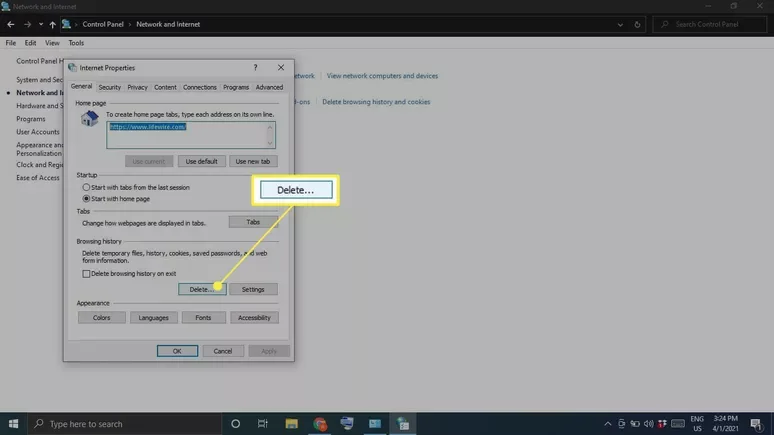Image resolution: width=774 pixels, height=435 pixels.
Task: Click the Tabs settings button
Action: [x=253, y=222]
